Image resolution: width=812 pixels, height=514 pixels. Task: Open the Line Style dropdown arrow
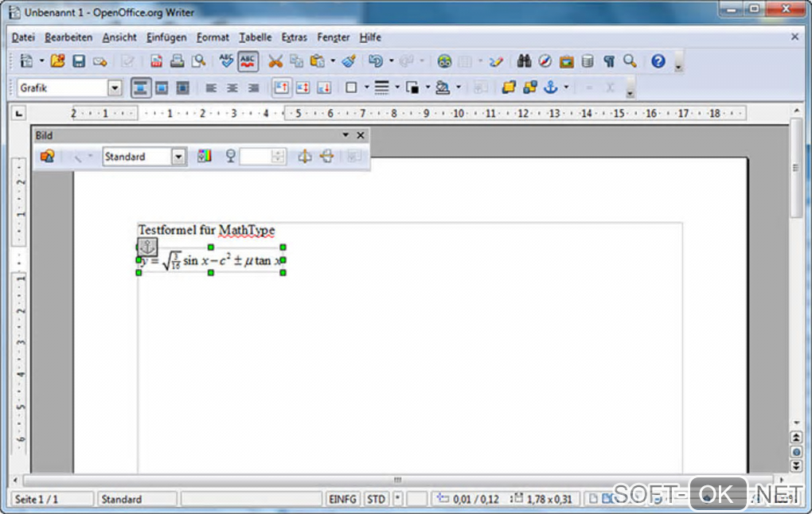[x=397, y=88]
